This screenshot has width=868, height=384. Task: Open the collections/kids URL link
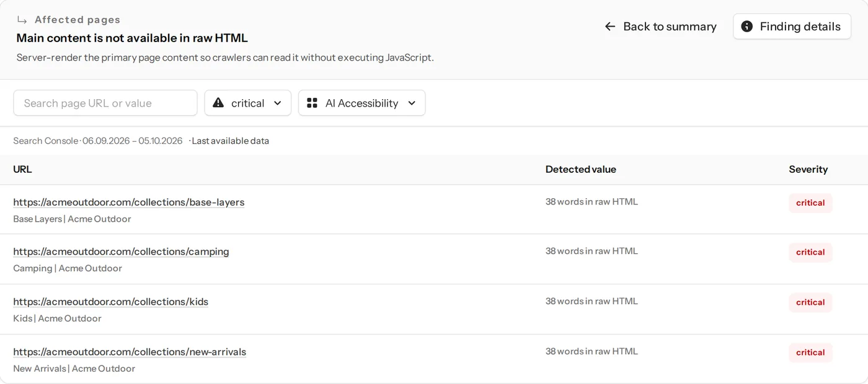click(x=110, y=302)
